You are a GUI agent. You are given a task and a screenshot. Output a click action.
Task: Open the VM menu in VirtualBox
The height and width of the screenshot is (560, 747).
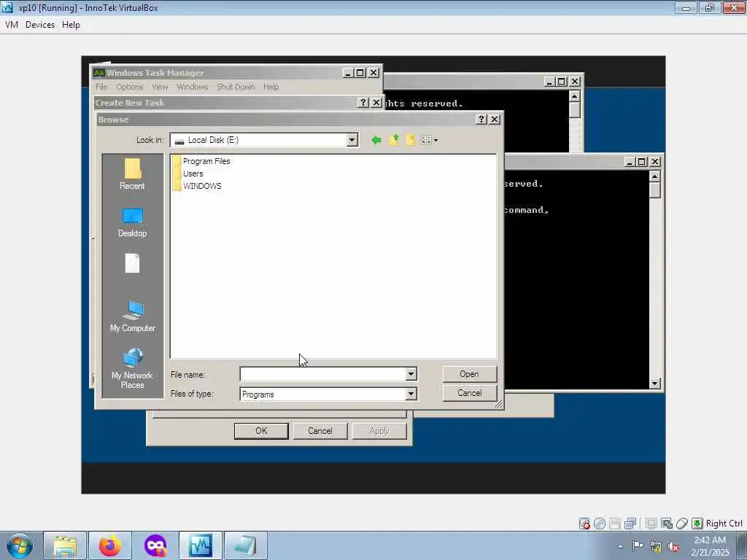tap(12, 25)
